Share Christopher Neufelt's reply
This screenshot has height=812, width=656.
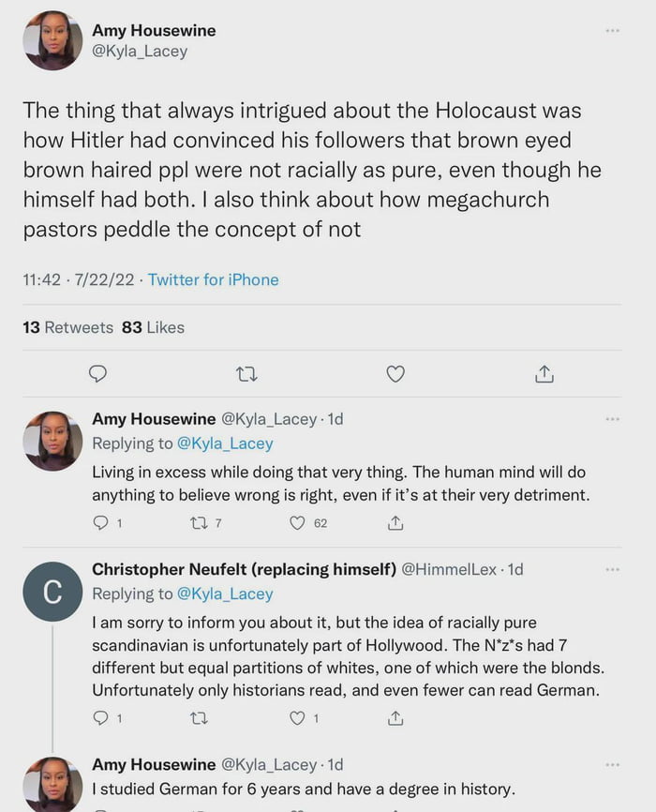coord(395,718)
